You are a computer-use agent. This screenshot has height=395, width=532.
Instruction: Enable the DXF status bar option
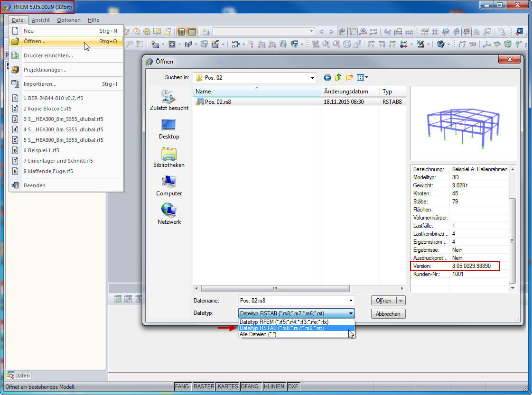click(293, 386)
